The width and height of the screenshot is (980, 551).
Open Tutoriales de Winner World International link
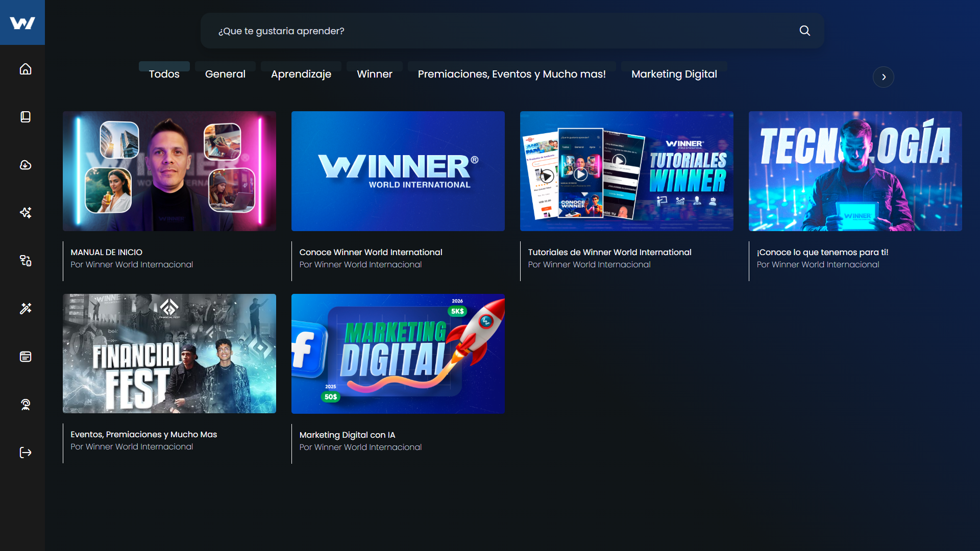(609, 252)
